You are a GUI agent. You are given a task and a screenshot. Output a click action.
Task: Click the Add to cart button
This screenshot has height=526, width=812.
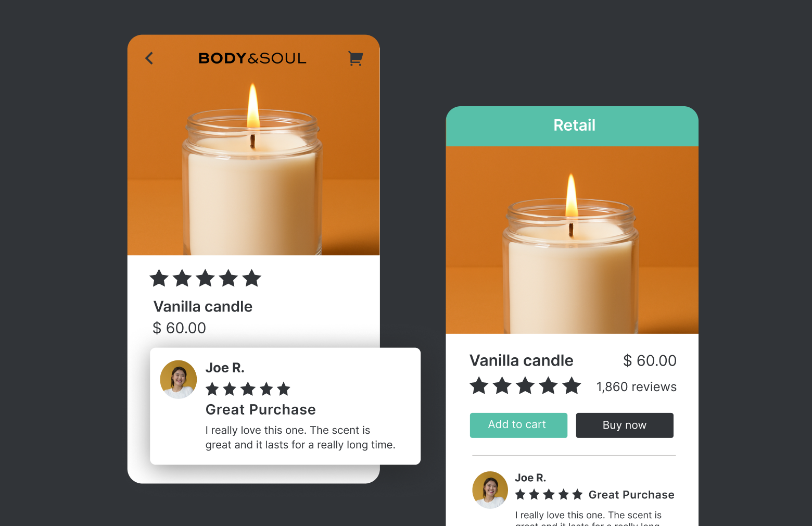click(x=518, y=425)
